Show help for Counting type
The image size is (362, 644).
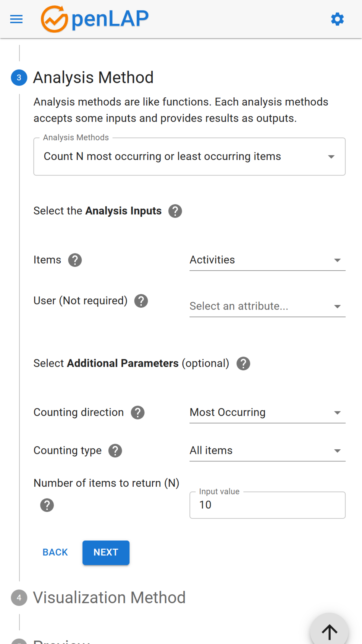coord(115,451)
